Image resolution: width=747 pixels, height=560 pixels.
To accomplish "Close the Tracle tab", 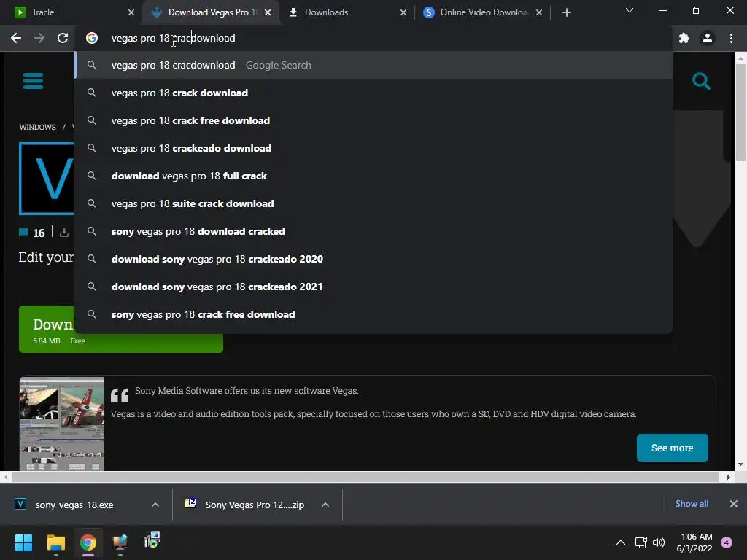I will click(x=131, y=12).
